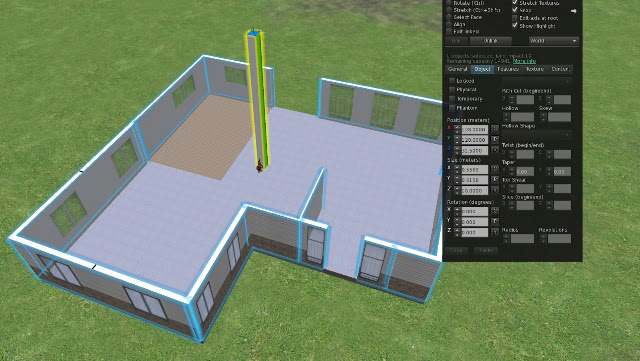Open snap options arrow beside Snap

(573, 11)
